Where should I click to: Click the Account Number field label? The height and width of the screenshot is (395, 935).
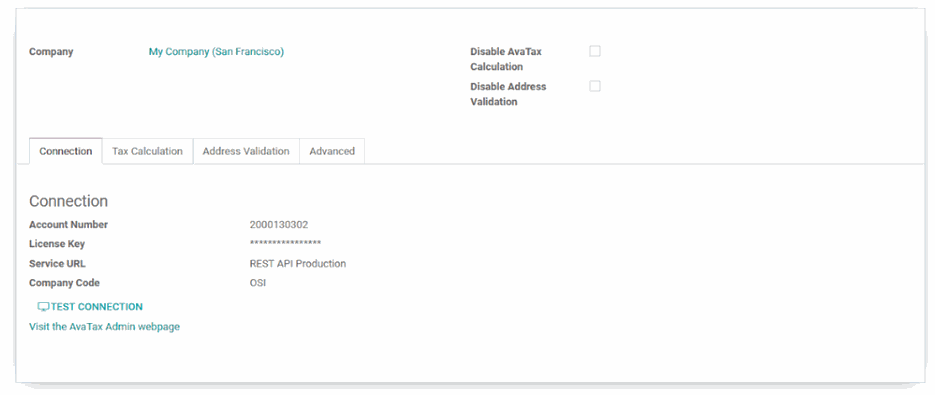pyautogui.click(x=69, y=225)
